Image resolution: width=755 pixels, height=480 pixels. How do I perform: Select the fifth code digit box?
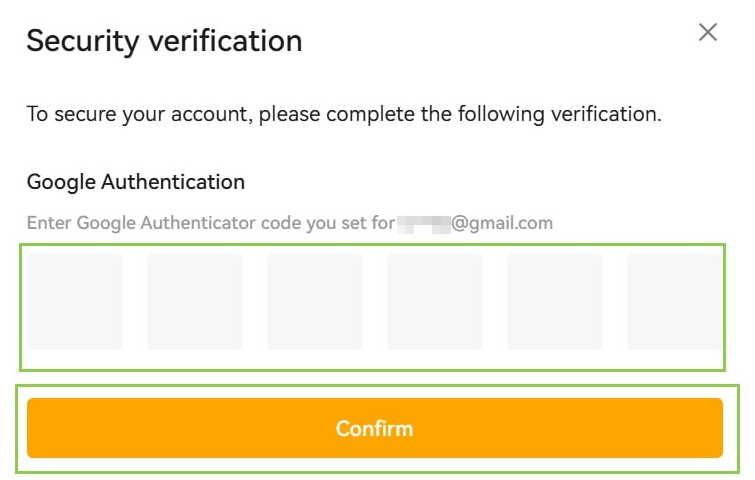[x=555, y=301]
